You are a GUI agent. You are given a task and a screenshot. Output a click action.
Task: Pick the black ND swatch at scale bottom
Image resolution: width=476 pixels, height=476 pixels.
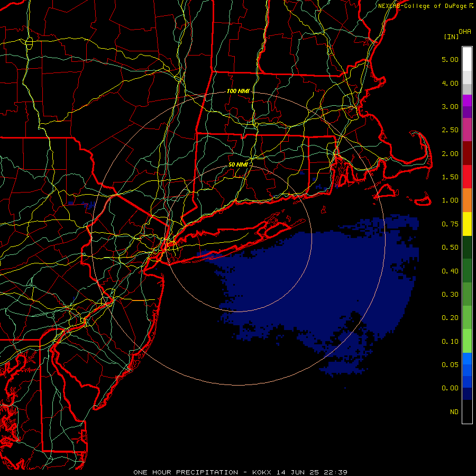(467, 411)
